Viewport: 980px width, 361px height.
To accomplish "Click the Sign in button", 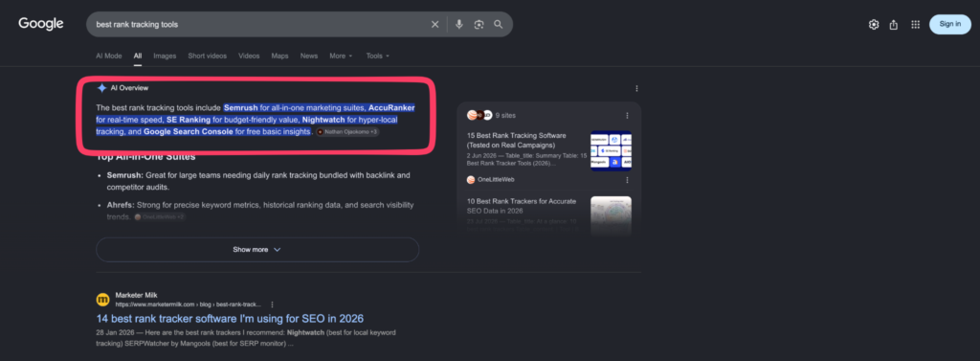I will (950, 24).
